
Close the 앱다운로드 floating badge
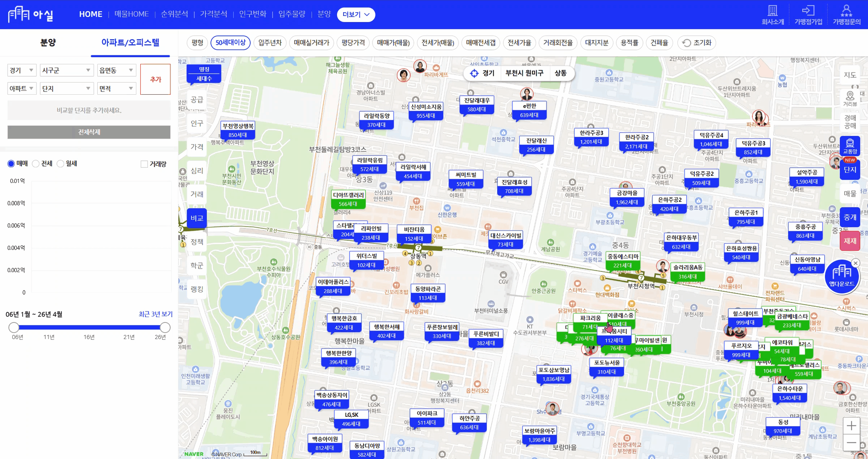855,263
